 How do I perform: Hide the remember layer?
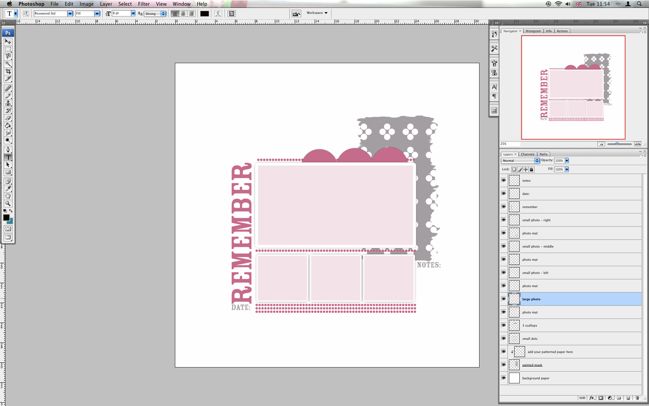[x=504, y=207]
